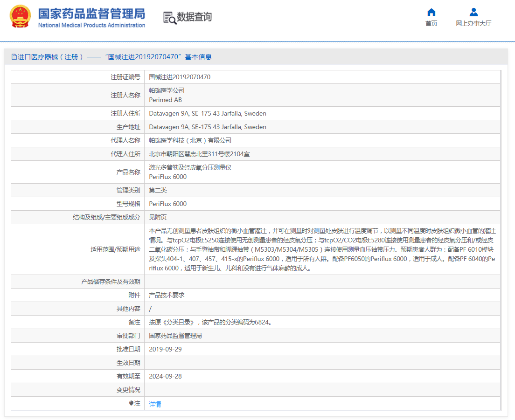Select the 激光多普勒及经皮氧分压测量仪 product name

(190, 167)
